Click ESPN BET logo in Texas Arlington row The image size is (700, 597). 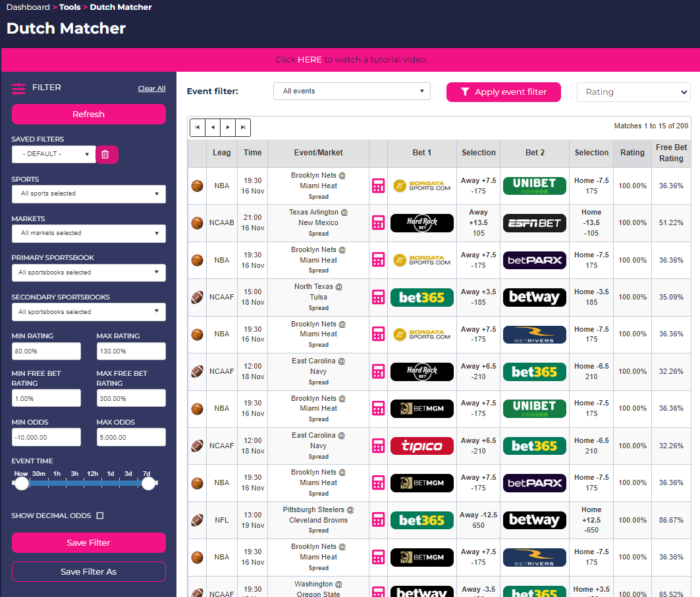[534, 222]
